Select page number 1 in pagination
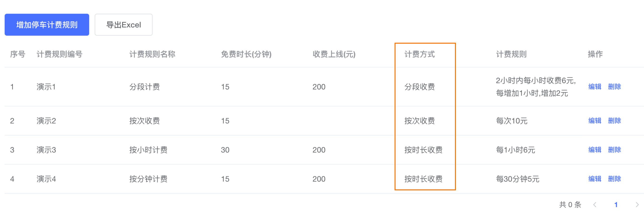644x215 pixels. tap(616, 205)
